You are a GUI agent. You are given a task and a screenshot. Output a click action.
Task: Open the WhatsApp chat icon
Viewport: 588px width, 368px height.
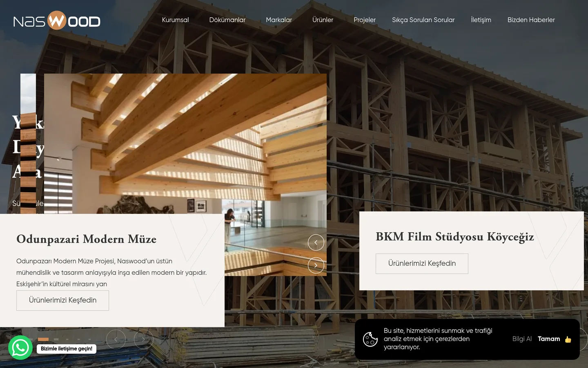click(x=20, y=348)
